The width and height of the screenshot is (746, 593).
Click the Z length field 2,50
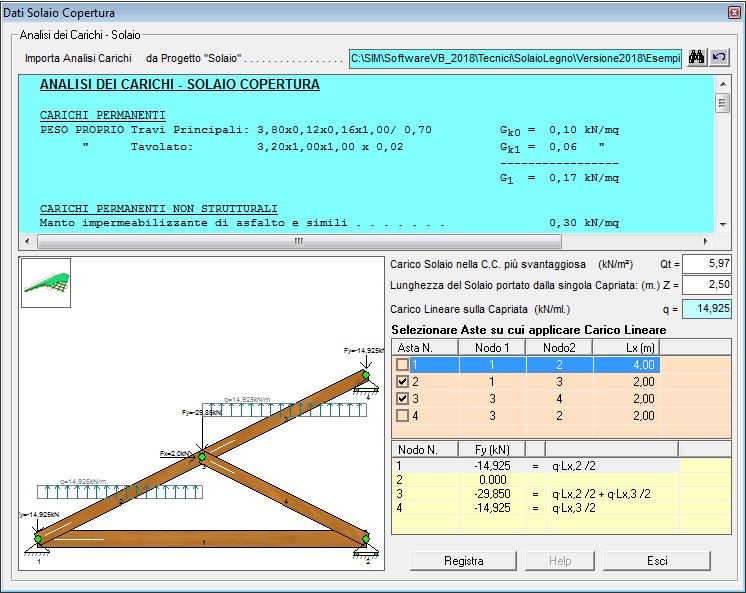[x=707, y=285]
